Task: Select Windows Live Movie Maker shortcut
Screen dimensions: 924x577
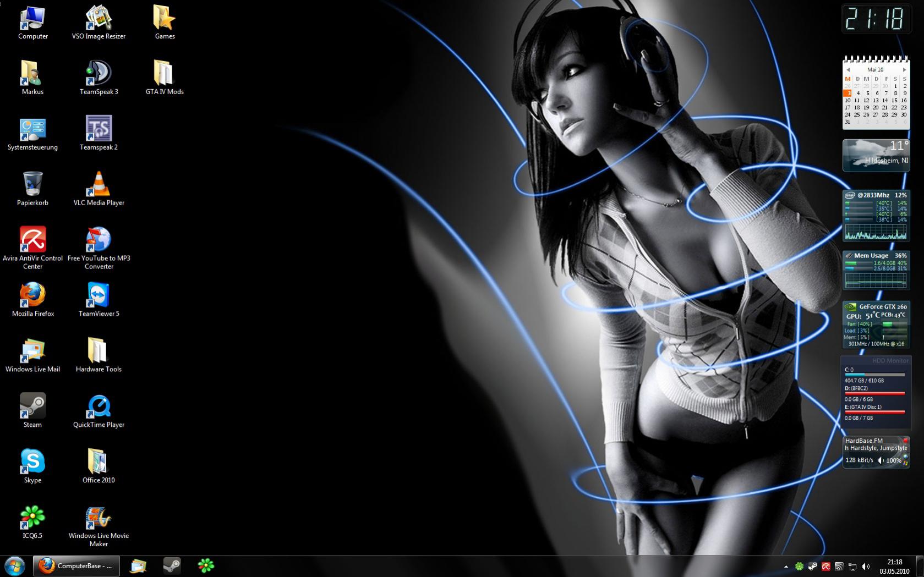Action: click(99, 526)
